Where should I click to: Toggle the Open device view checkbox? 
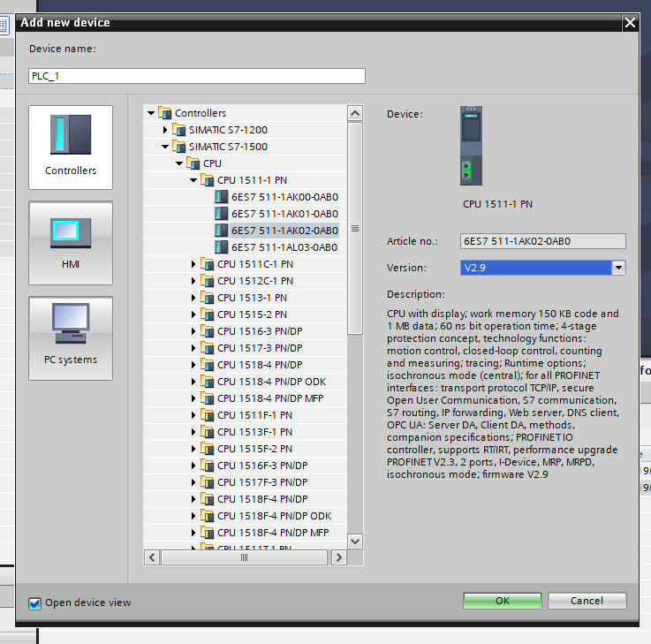[x=35, y=603]
